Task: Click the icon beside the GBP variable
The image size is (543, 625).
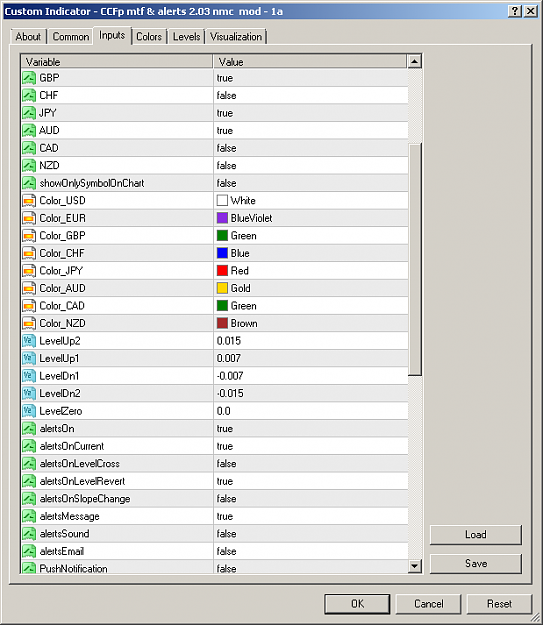Action: [x=29, y=78]
